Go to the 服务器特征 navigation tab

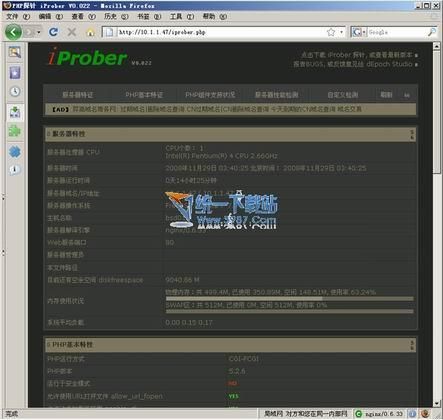coord(78,95)
